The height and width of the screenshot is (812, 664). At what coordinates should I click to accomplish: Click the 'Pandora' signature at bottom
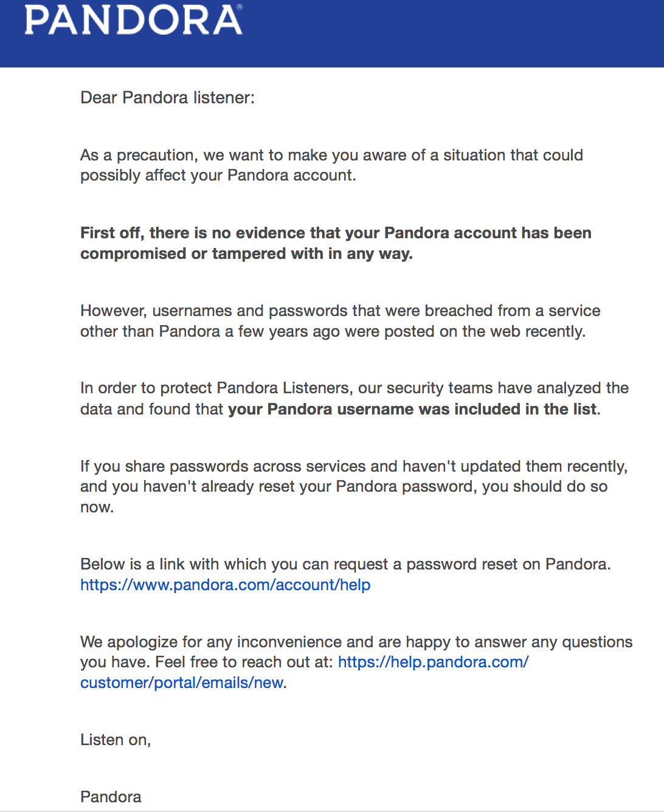[x=111, y=797]
